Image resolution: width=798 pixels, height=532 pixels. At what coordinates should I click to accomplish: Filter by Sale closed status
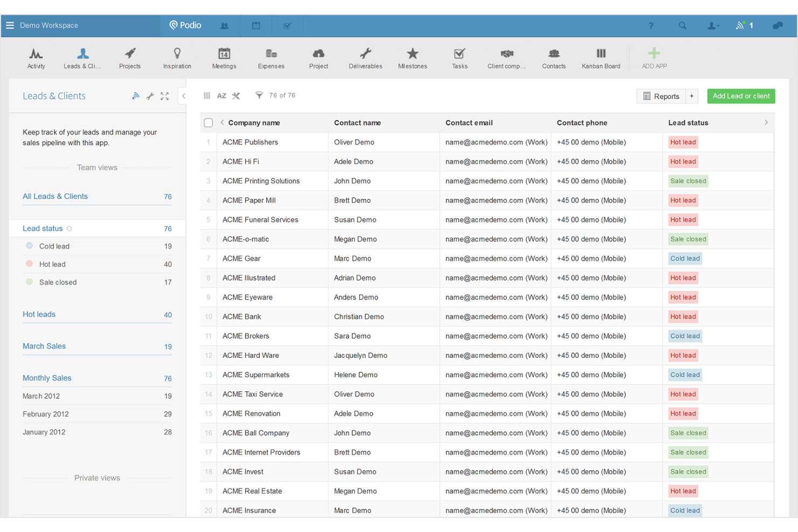98,282
